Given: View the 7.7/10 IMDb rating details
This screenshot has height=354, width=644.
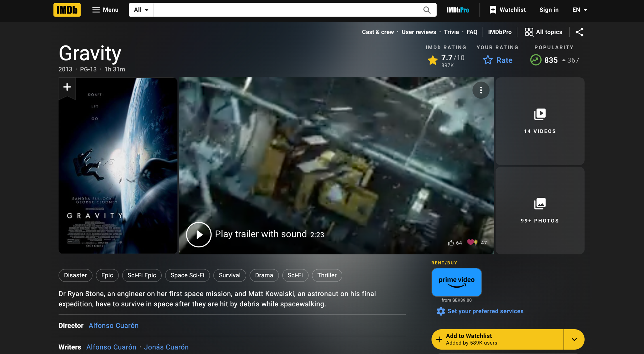Looking at the screenshot, I should [x=446, y=60].
